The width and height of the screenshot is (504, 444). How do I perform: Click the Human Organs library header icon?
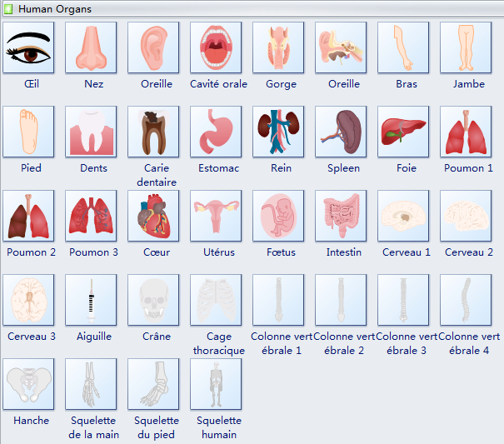tap(8, 9)
